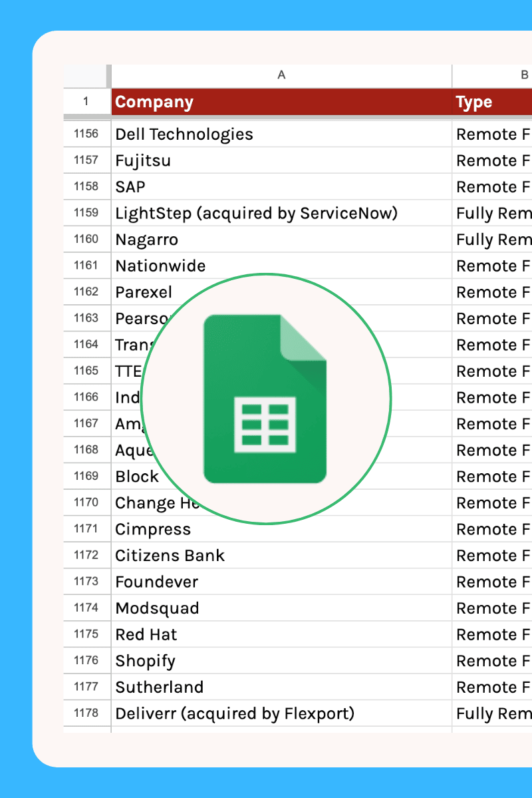The width and height of the screenshot is (532, 798).
Task: Click the Fujitsu cell
Action: pos(281,160)
